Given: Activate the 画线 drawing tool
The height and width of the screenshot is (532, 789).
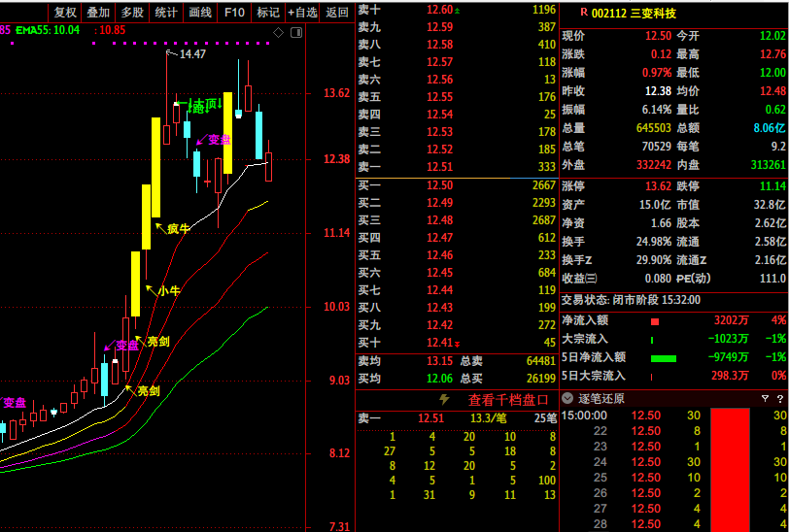Looking at the screenshot, I should 200,13.
